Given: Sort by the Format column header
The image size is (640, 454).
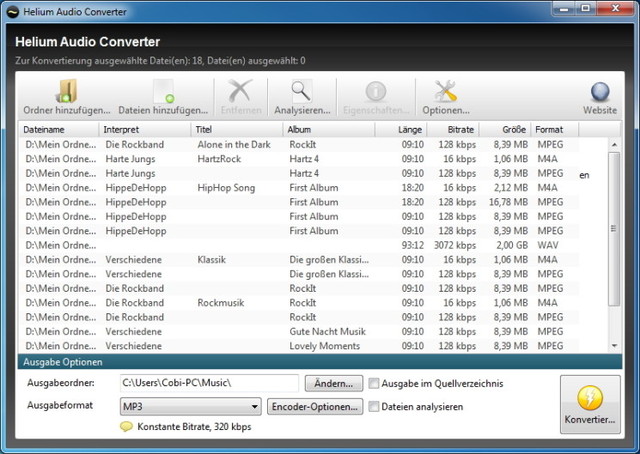Looking at the screenshot, I should (x=555, y=129).
